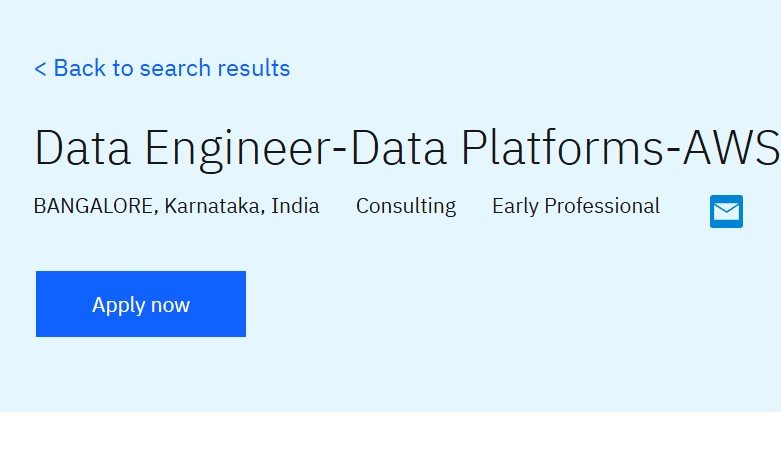The height and width of the screenshot is (456, 781).
Task: Select the word Platforms in the heading
Action: pyautogui.click(x=562, y=147)
